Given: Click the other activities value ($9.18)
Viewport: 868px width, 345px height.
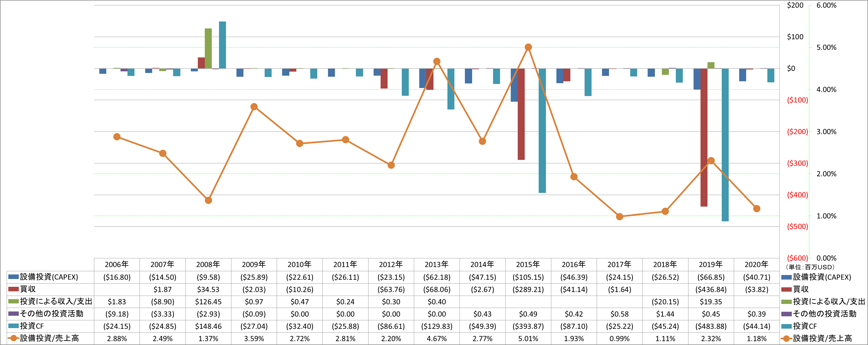Looking at the screenshot, I should (116, 314).
